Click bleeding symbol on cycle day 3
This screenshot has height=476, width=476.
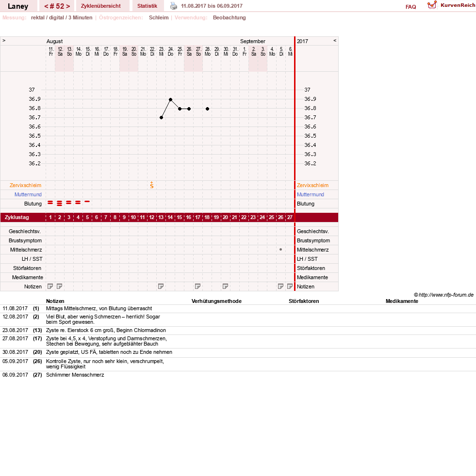pos(69,203)
